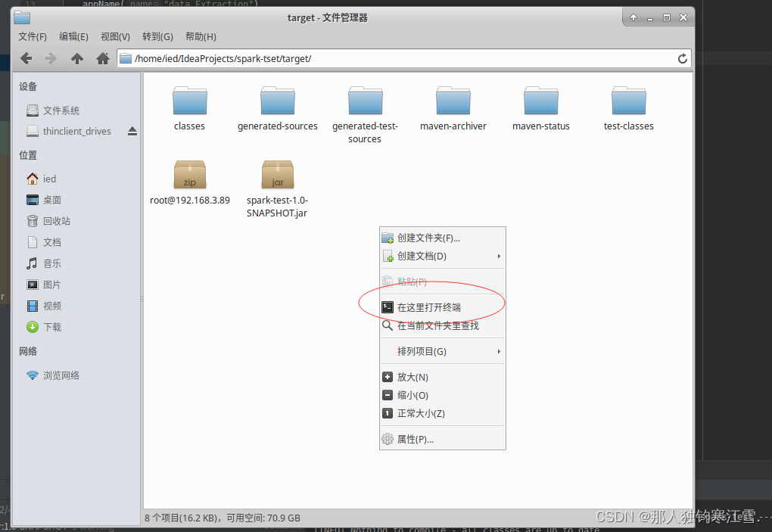Open the generated-test-sources folder

[365, 116]
